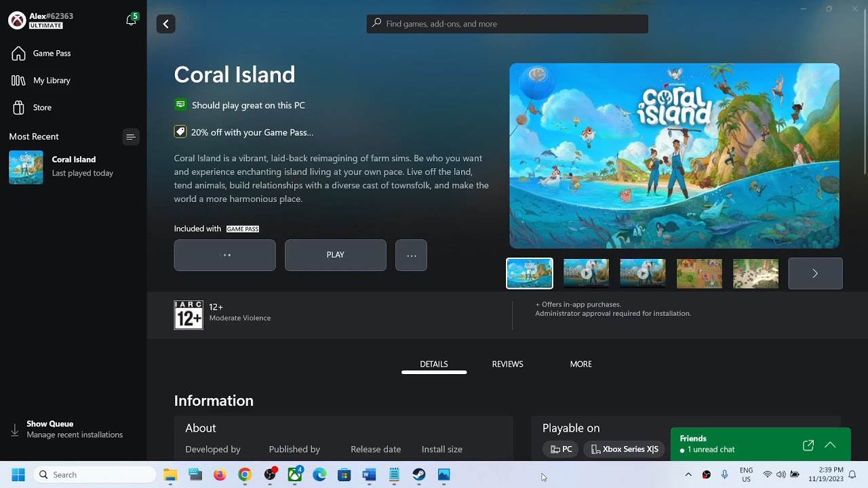The height and width of the screenshot is (488, 868).
Task: Open the clock and date flyout
Action: pyautogui.click(x=825, y=474)
